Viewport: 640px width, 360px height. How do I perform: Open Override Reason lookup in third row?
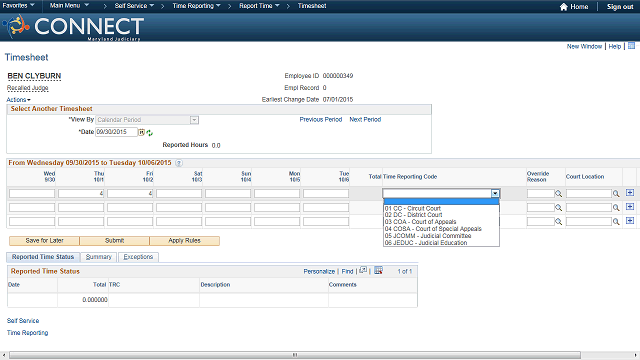[x=558, y=222]
